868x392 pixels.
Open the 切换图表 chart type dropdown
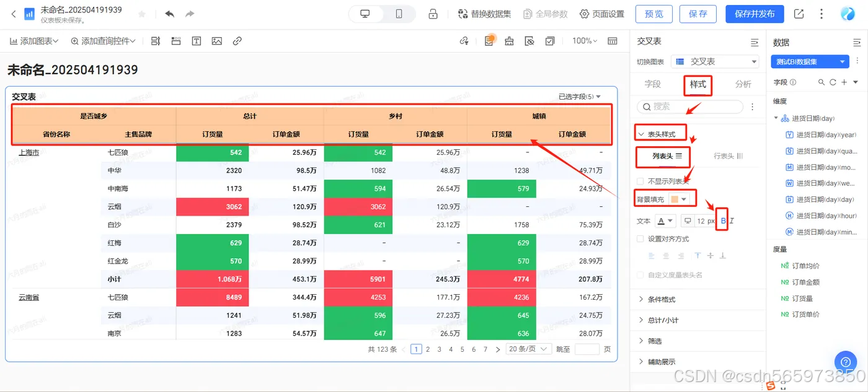(715, 61)
